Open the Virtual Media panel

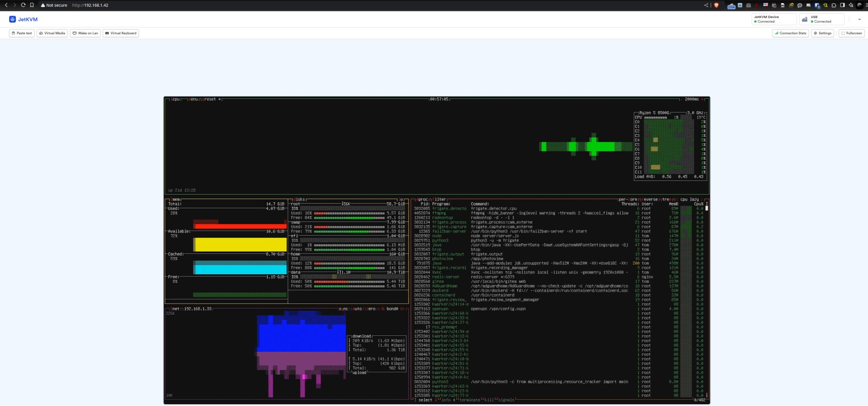pos(52,33)
